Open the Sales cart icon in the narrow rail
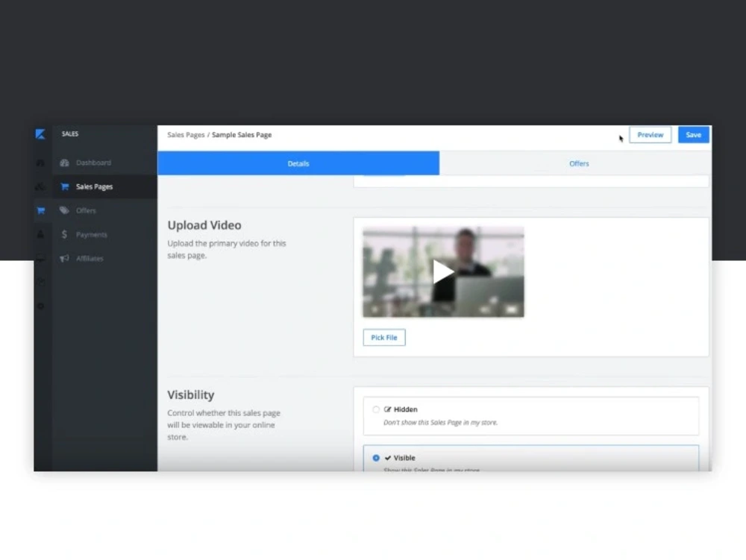The width and height of the screenshot is (746, 560). point(41,210)
